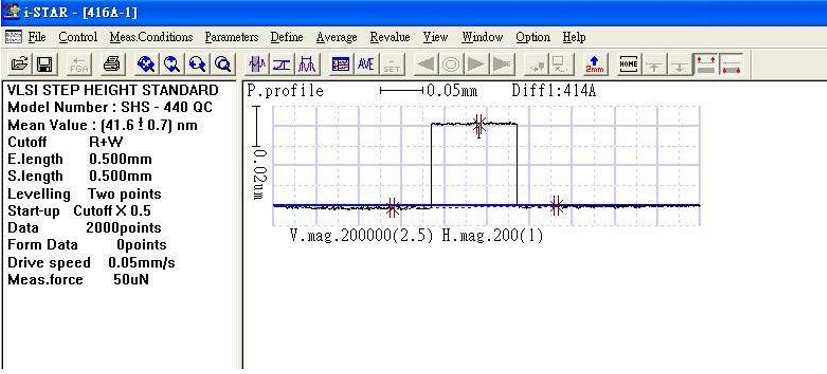This screenshot has width=827, height=374.
Task: Open the Average menu
Action: coord(336,37)
